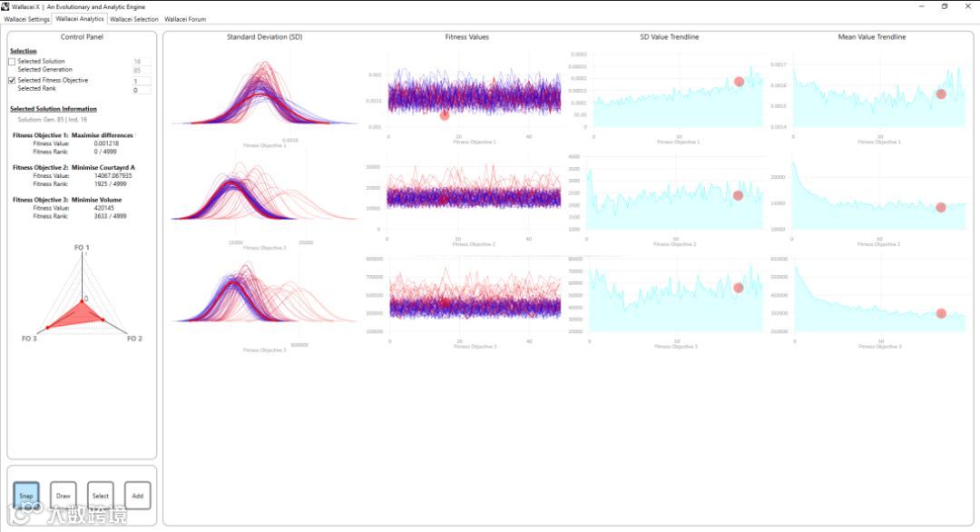Click the Snap button
The width and height of the screenshot is (980, 532).
pos(25,496)
